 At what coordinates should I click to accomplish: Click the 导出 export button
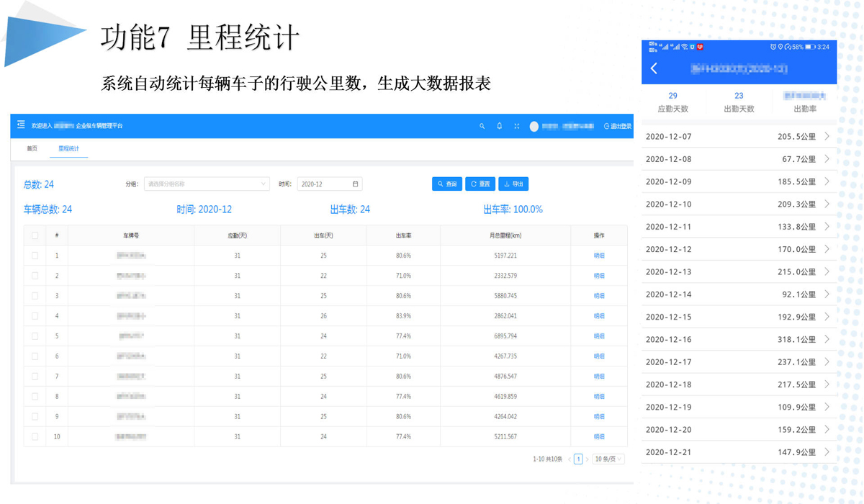513,184
